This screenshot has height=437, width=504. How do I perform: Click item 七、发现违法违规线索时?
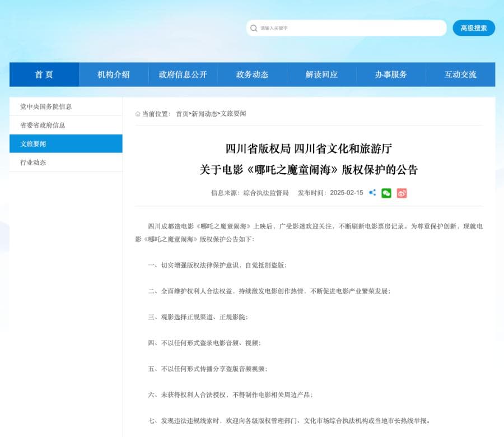pyautogui.click(x=289, y=421)
